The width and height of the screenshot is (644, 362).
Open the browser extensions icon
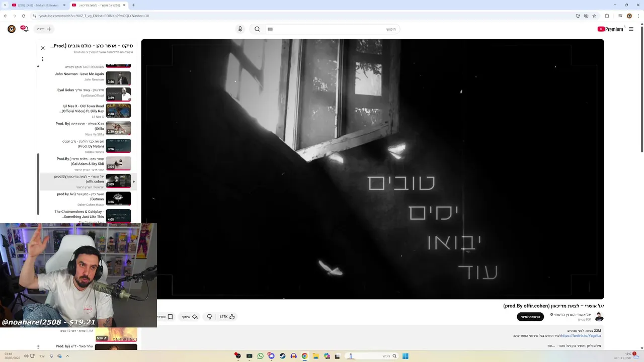[607, 16]
